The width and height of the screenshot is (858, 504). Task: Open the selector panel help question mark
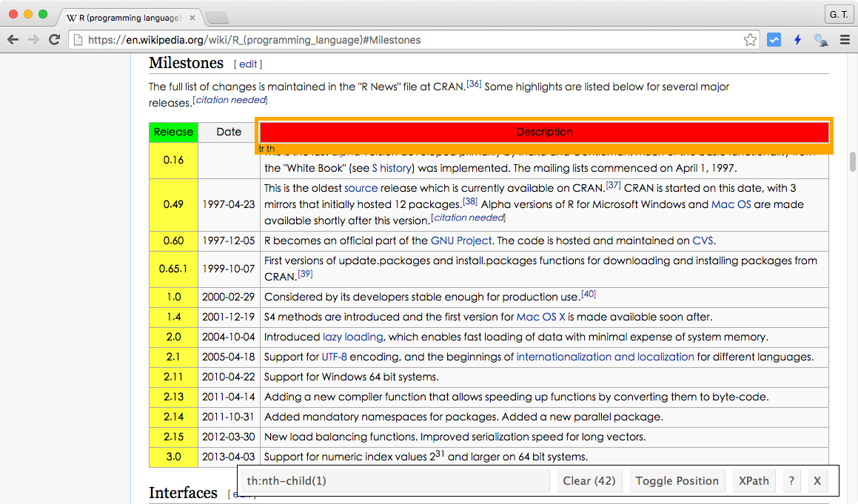(791, 481)
